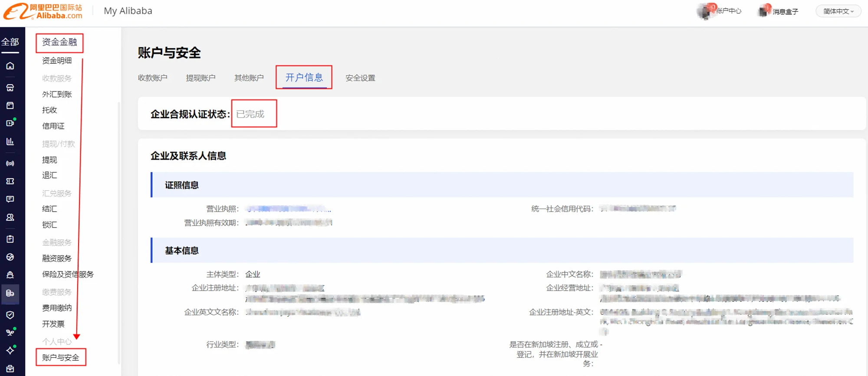
Task: Click the home icon in the dark sidebar
Action: click(x=10, y=66)
